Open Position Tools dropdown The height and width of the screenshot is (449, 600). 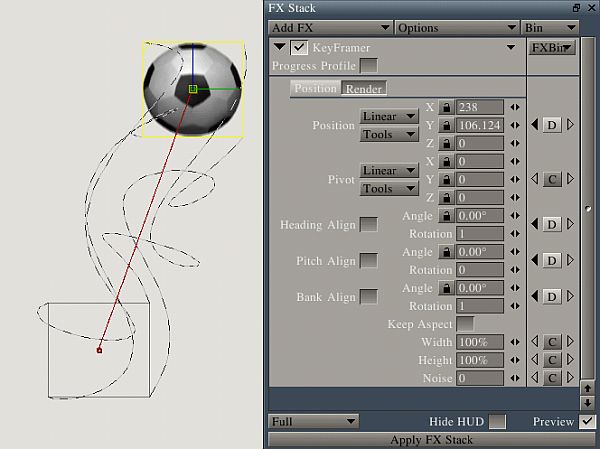[389, 134]
